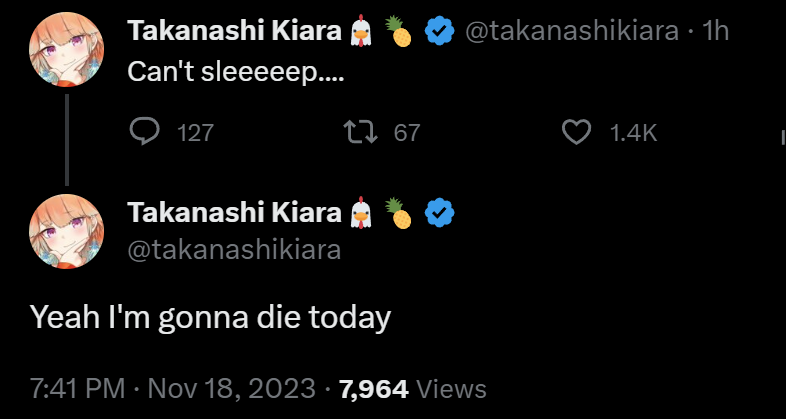Click the verified badge in the bottom tweet

click(x=440, y=212)
